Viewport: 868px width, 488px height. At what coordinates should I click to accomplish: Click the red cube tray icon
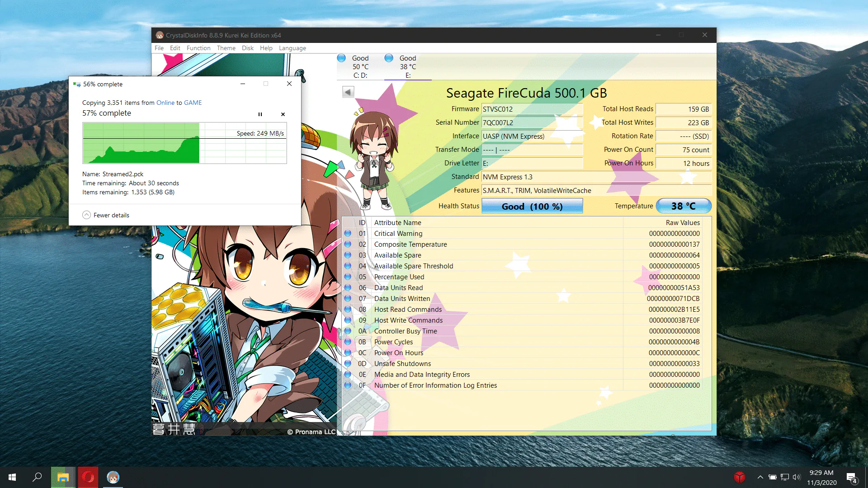pyautogui.click(x=740, y=477)
